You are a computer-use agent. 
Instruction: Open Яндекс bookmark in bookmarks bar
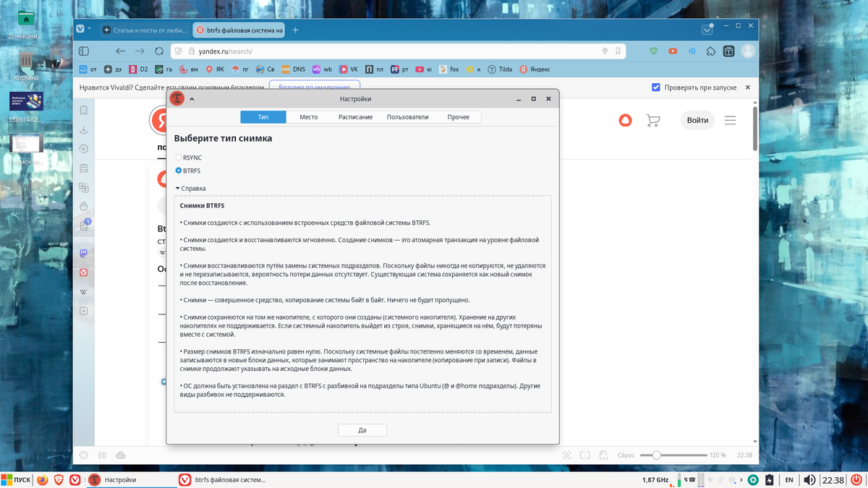534,69
